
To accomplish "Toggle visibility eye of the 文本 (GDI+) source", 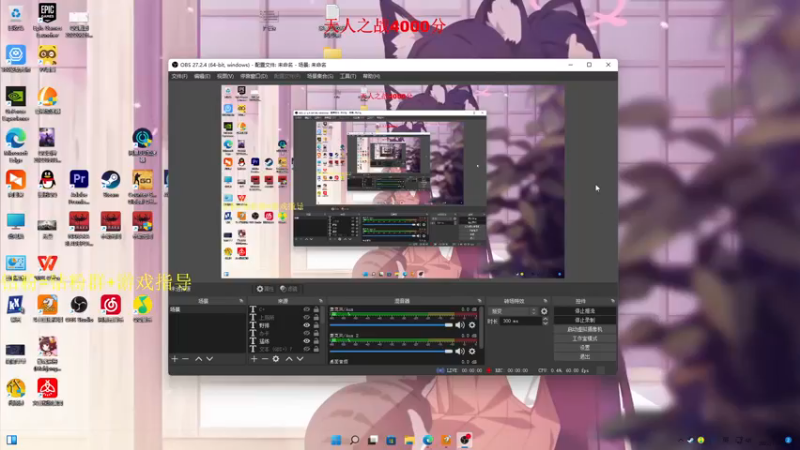I will pos(306,349).
